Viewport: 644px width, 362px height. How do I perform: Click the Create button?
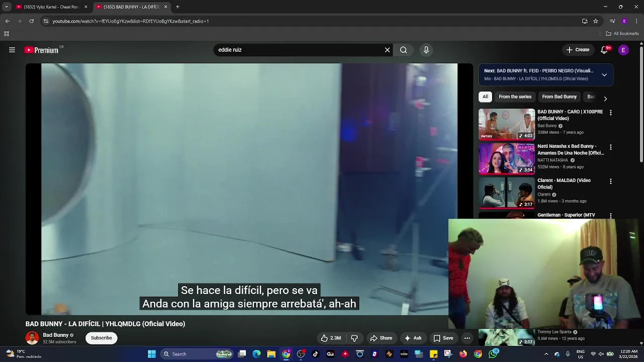(x=578, y=50)
